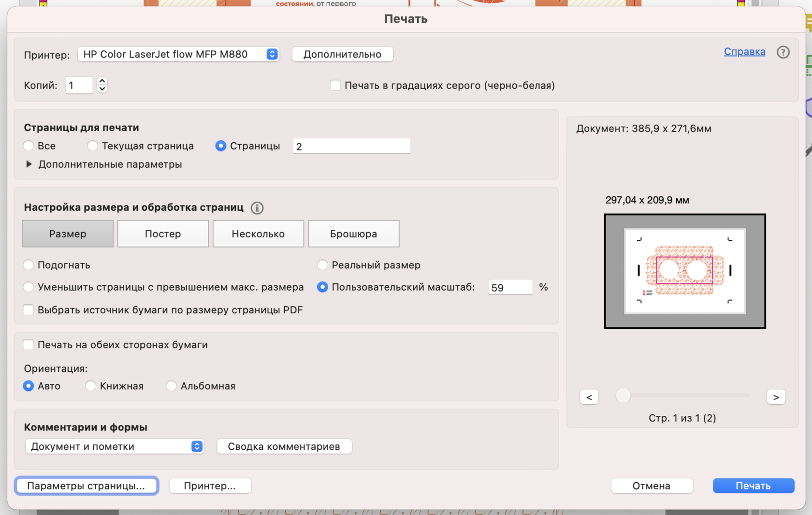Viewport: 812px width, 515px height.
Task: Enable grayscale printing checkbox
Action: point(335,86)
